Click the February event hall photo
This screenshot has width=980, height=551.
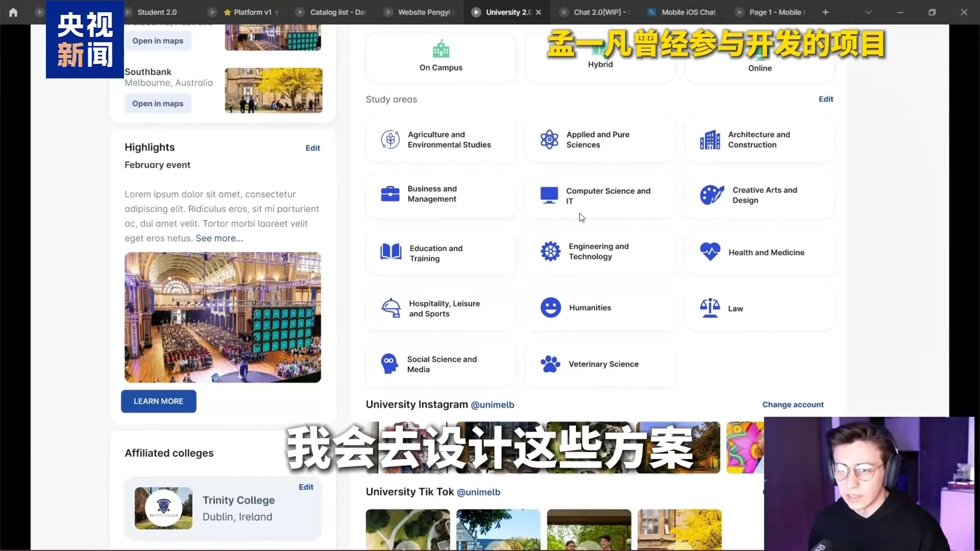[x=223, y=317]
